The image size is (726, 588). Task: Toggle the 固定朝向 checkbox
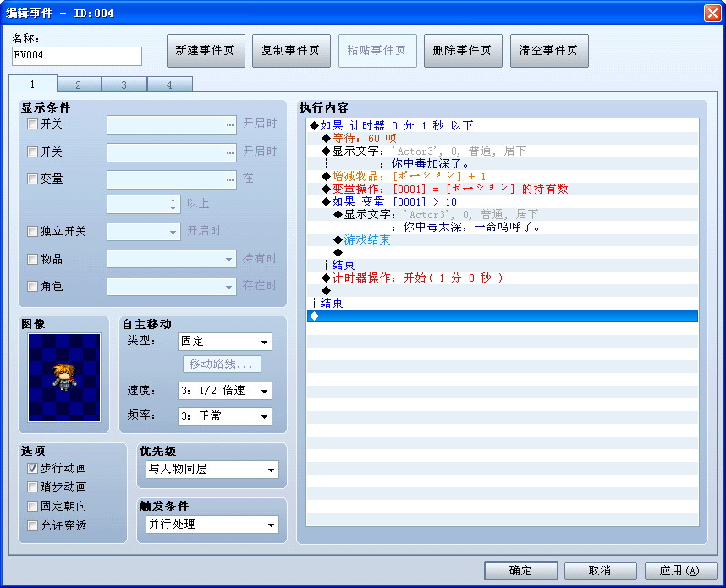coord(32,506)
